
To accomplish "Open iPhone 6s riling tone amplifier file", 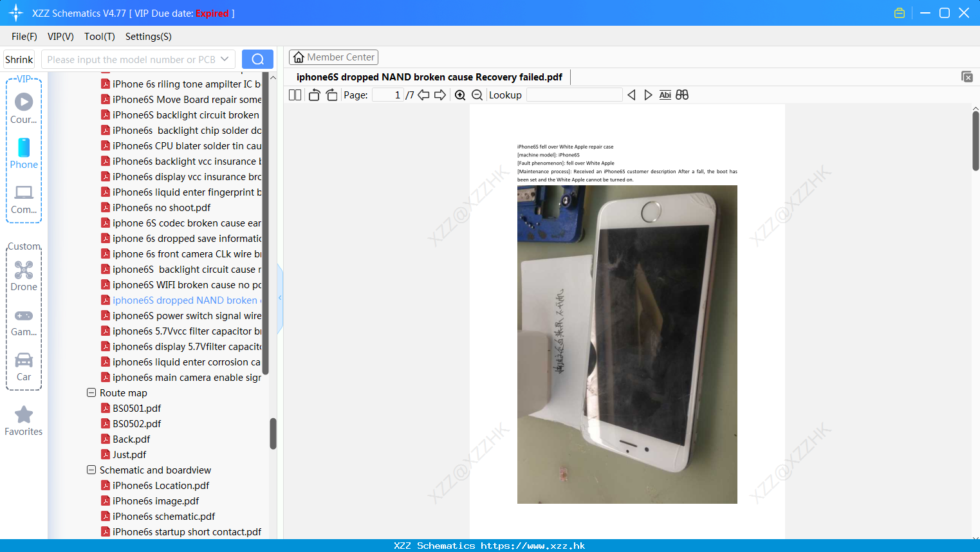I will 187,84.
